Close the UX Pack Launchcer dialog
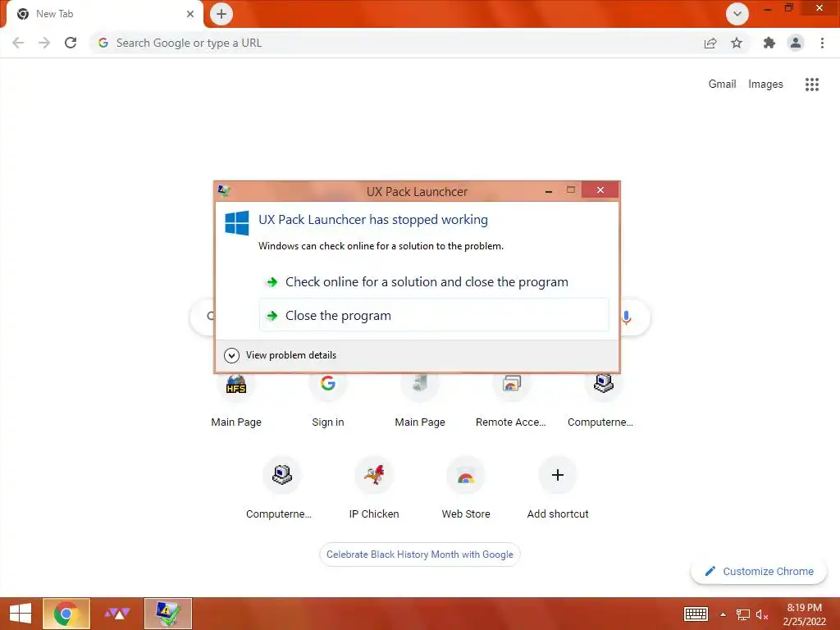Viewport: 840px width, 630px height. click(x=600, y=190)
